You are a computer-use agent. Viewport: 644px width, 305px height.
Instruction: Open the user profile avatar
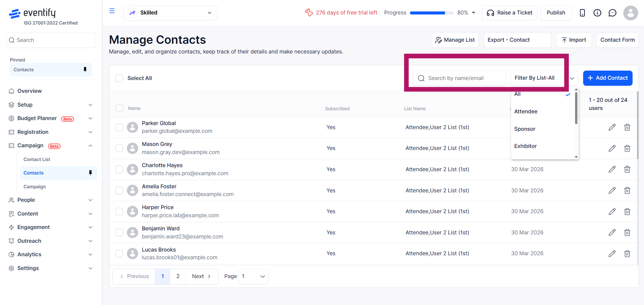(x=631, y=13)
